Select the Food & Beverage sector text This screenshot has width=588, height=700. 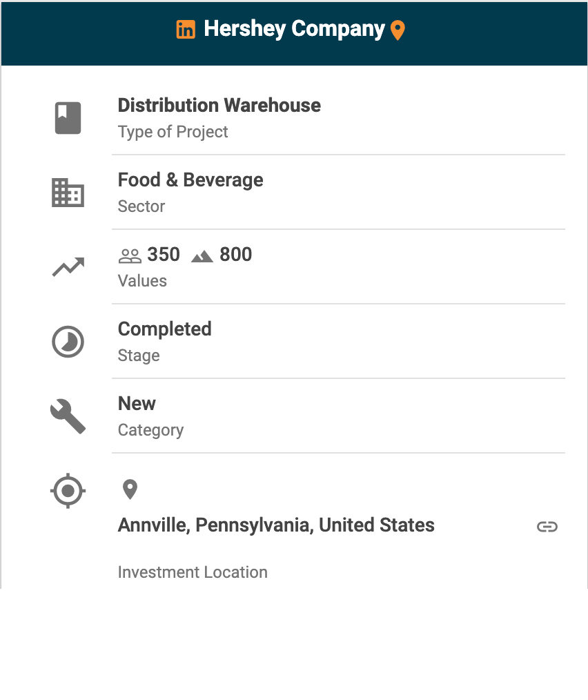click(x=190, y=180)
